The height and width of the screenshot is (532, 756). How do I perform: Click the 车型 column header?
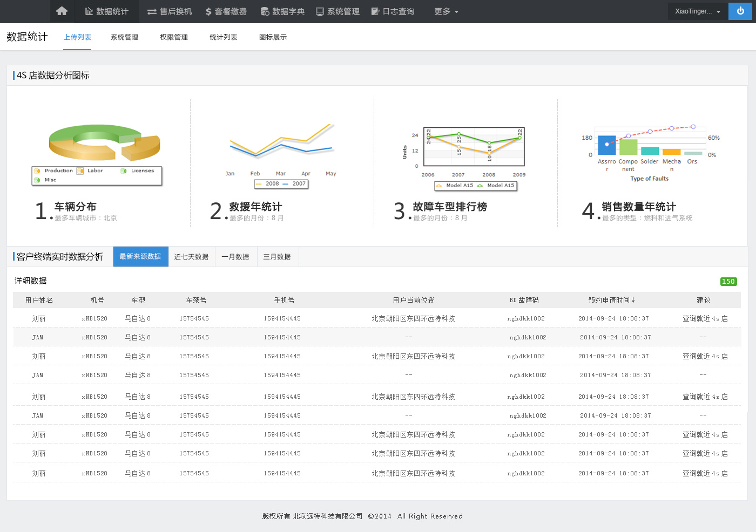pyautogui.click(x=138, y=300)
